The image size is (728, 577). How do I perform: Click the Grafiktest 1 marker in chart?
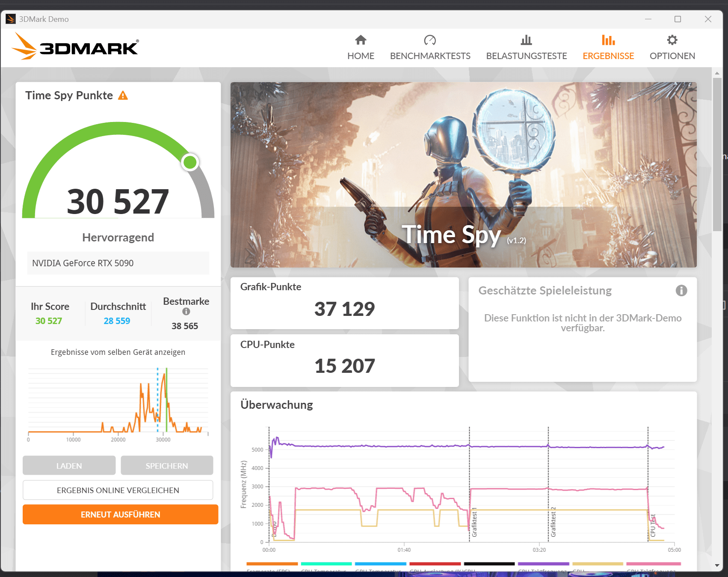474,522
